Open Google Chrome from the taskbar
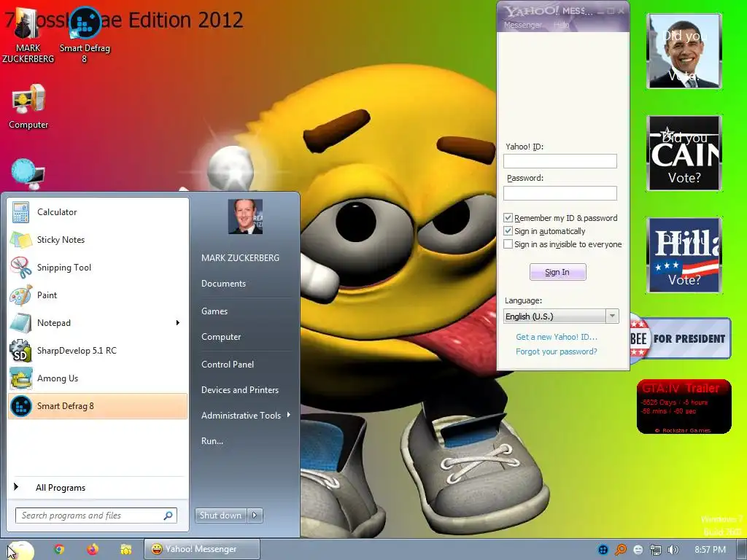Screen dimensions: 747x560 [x=59, y=550]
